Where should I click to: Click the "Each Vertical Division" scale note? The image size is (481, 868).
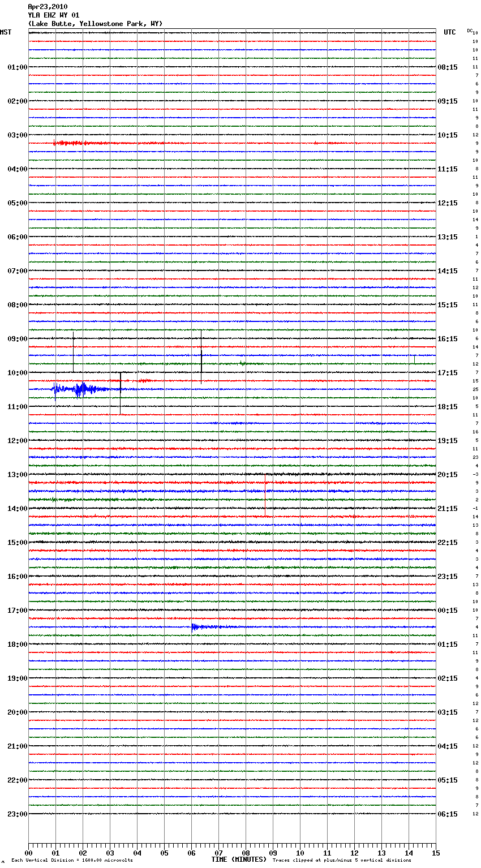pyautogui.click(x=72, y=860)
